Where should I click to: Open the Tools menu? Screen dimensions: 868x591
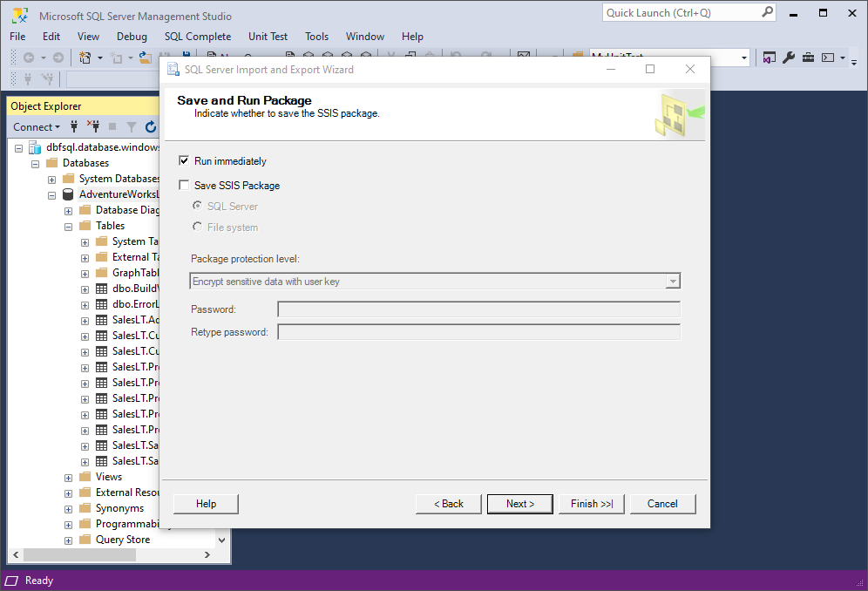(316, 37)
